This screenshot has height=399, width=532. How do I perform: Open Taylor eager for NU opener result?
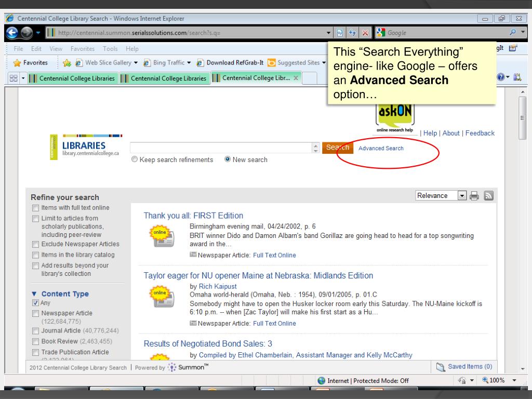[x=258, y=275]
